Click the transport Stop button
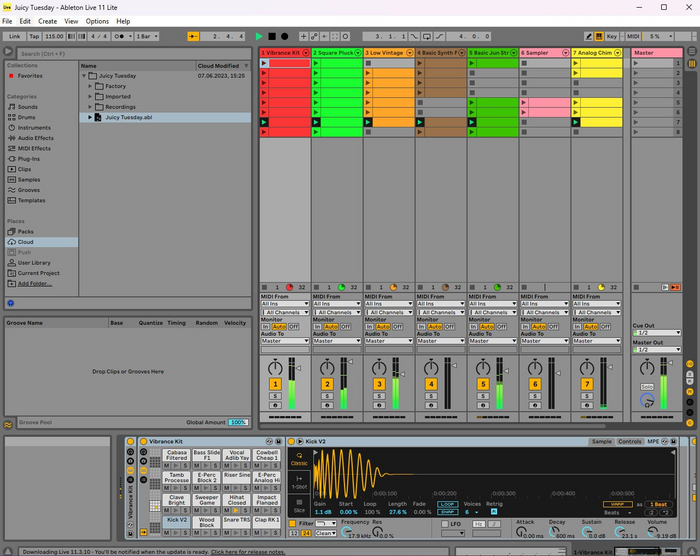 pos(270,36)
